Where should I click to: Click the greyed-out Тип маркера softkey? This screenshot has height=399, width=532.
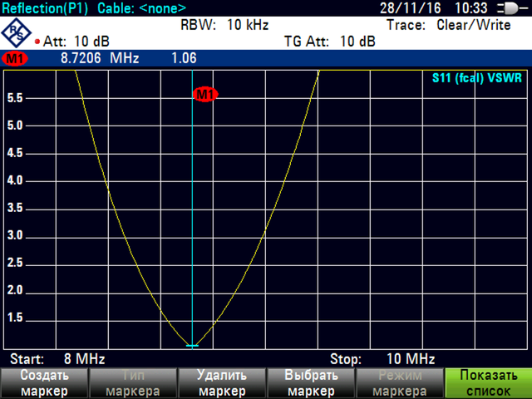(133, 383)
